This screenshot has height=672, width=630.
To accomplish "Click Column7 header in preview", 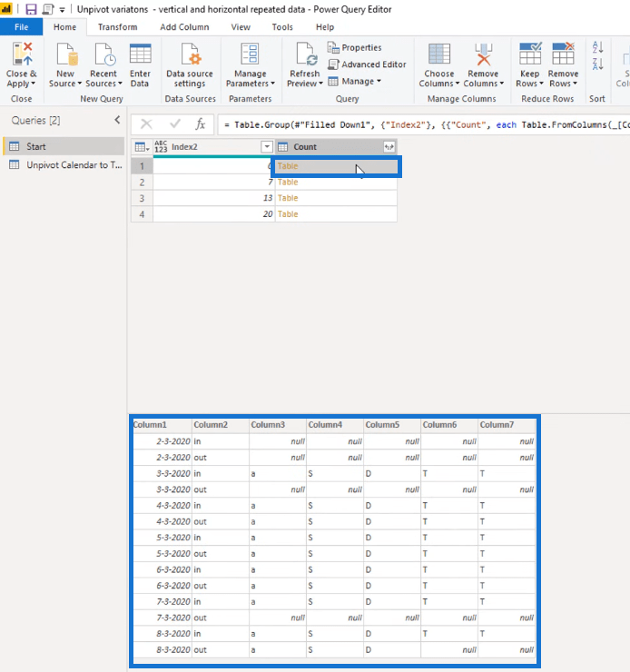I will tap(507, 425).
